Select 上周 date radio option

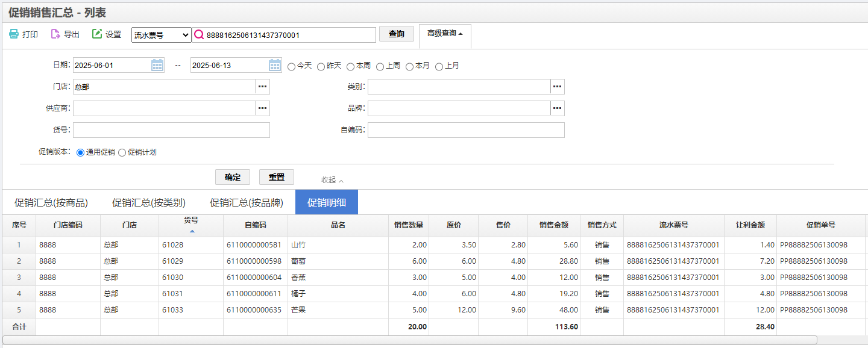[x=380, y=66]
